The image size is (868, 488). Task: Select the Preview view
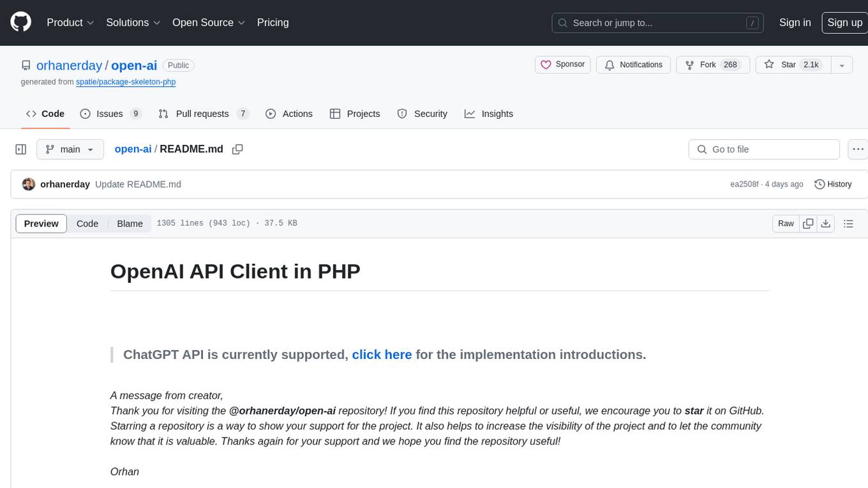[x=41, y=224]
